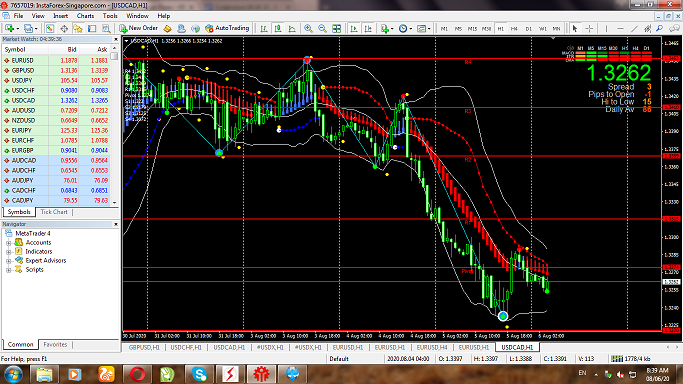Toggle the Data Window crosshair button
683x384 pixels.
point(64,28)
